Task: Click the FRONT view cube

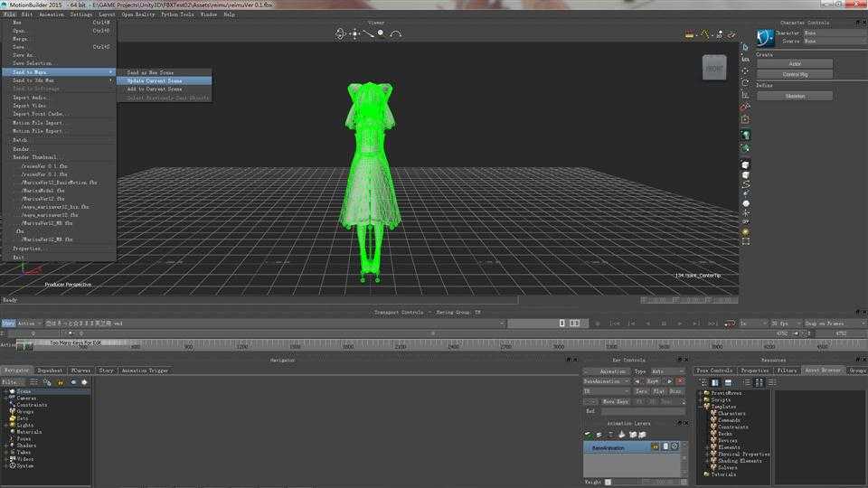Action: coord(714,68)
